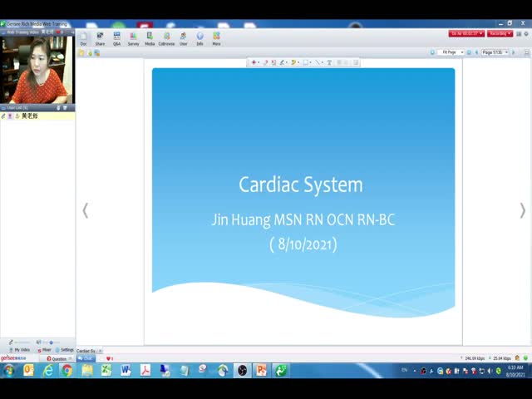Select the text annotation tool
The image size is (532, 399).
pyautogui.click(x=329, y=62)
